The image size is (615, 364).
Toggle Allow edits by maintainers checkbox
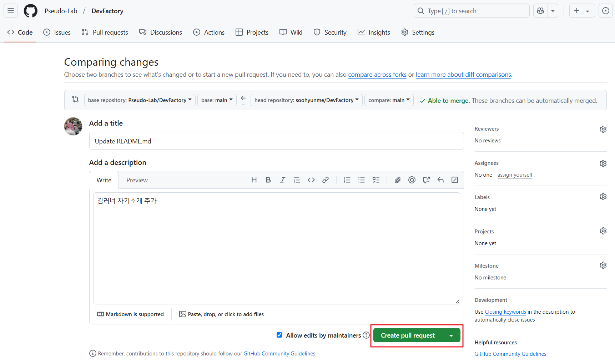[279, 335]
